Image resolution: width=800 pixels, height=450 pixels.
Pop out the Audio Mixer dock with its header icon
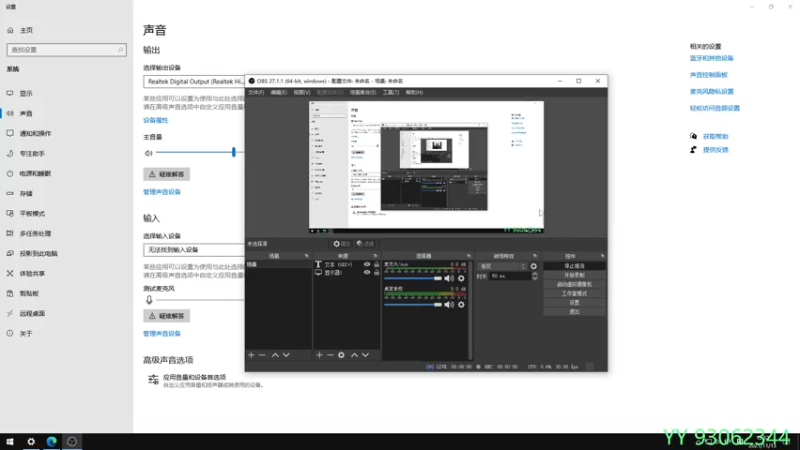coord(468,256)
